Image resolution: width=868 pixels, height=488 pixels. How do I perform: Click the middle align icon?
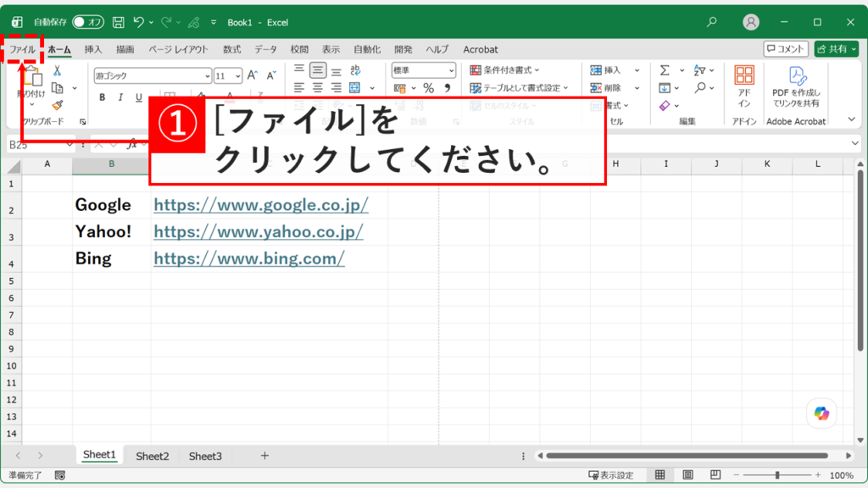click(318, 69)
